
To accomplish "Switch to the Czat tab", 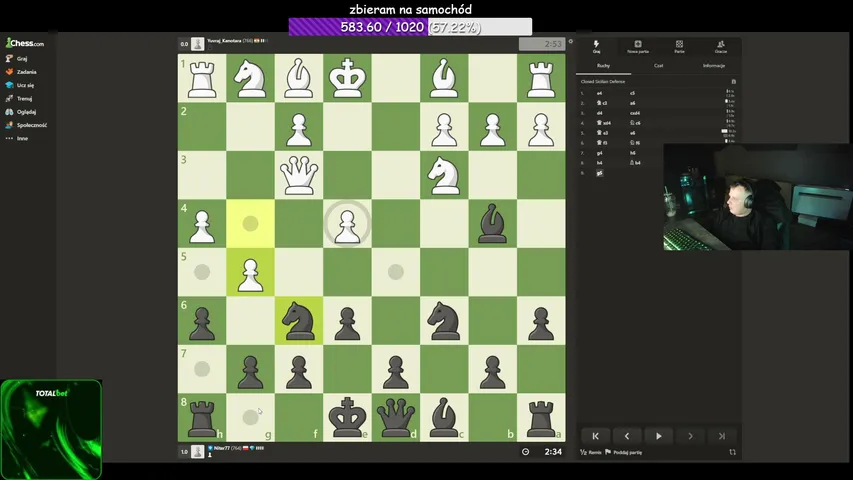I will (659, 66).
